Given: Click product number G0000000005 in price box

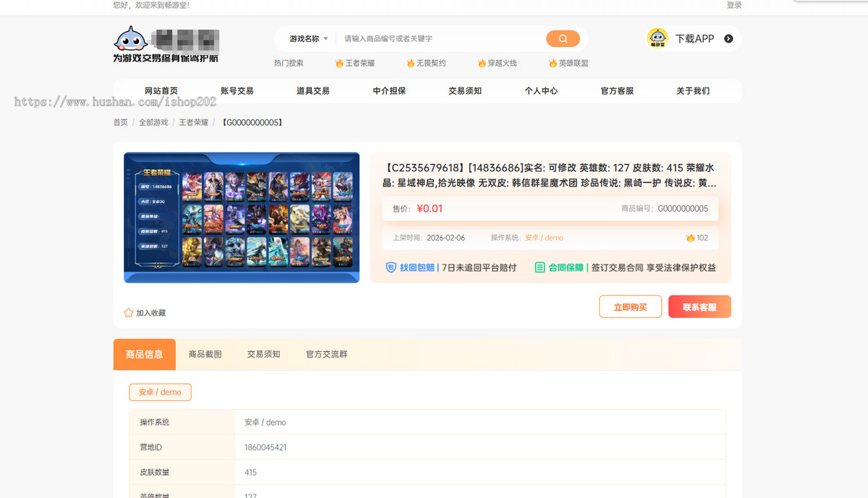Looking at the screenshot, I should point(683,209).
